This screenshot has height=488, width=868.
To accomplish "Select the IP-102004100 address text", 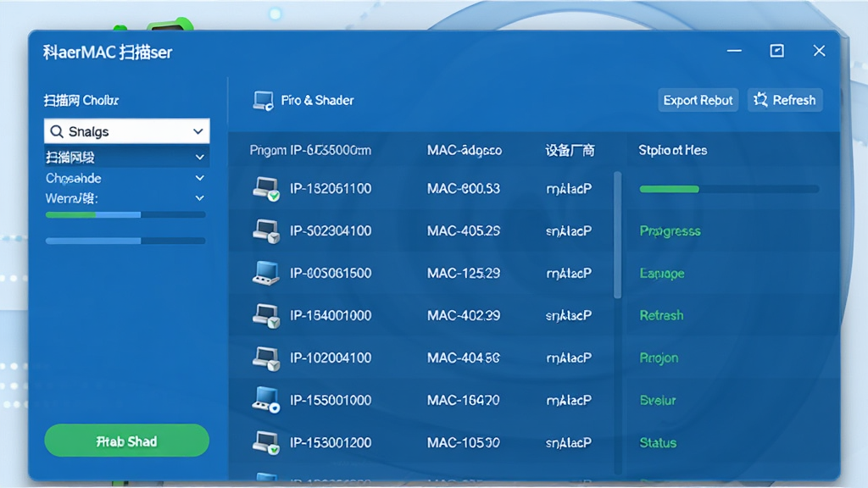I will 331,358.
